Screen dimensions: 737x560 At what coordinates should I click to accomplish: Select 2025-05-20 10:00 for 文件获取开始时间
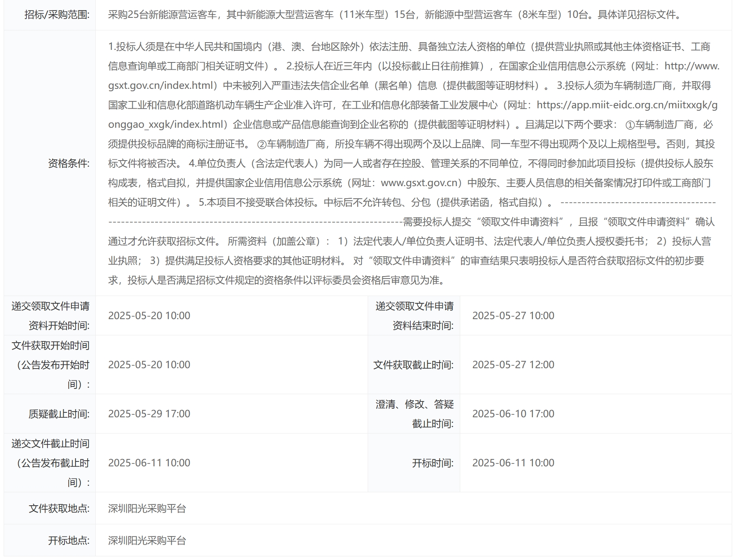pos(149,365)
